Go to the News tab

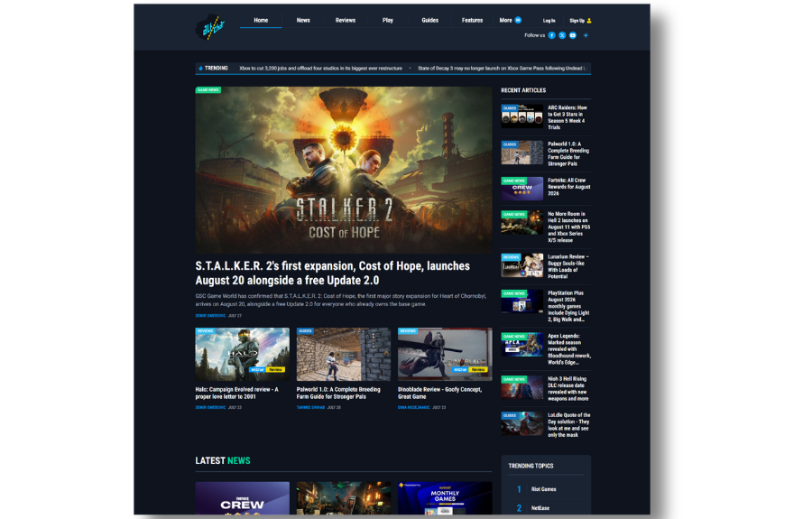point(303,20)
